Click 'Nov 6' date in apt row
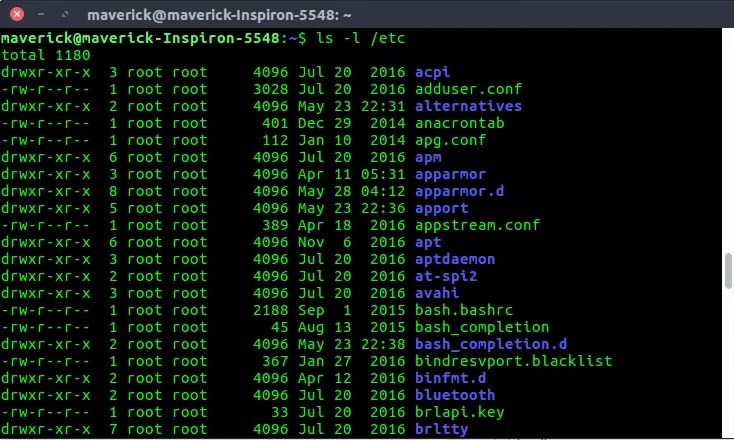734x440 pixels. click(x=324, y=242)
